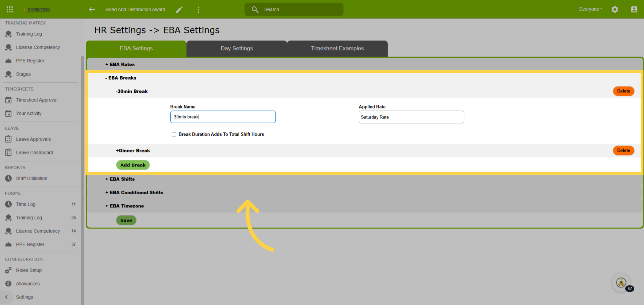
Task: Click the Time Log clock icon under Forms
Action: 8,204
